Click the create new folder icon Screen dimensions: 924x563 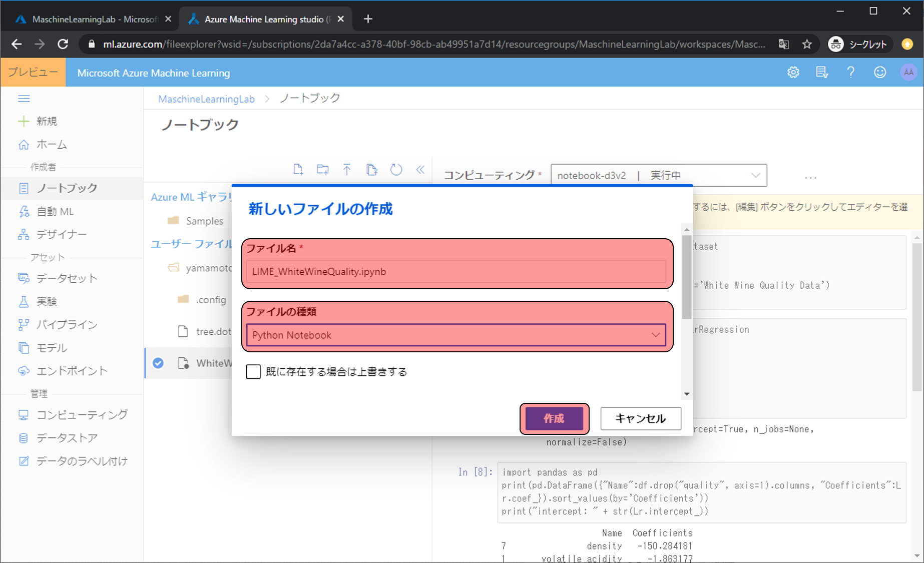click(323, 170)
